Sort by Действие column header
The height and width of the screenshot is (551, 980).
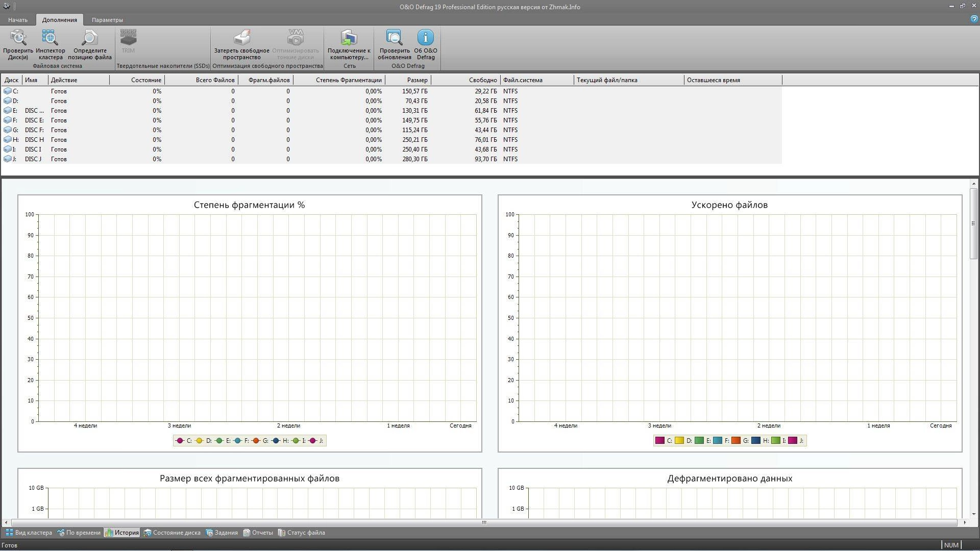click(79, 80)
